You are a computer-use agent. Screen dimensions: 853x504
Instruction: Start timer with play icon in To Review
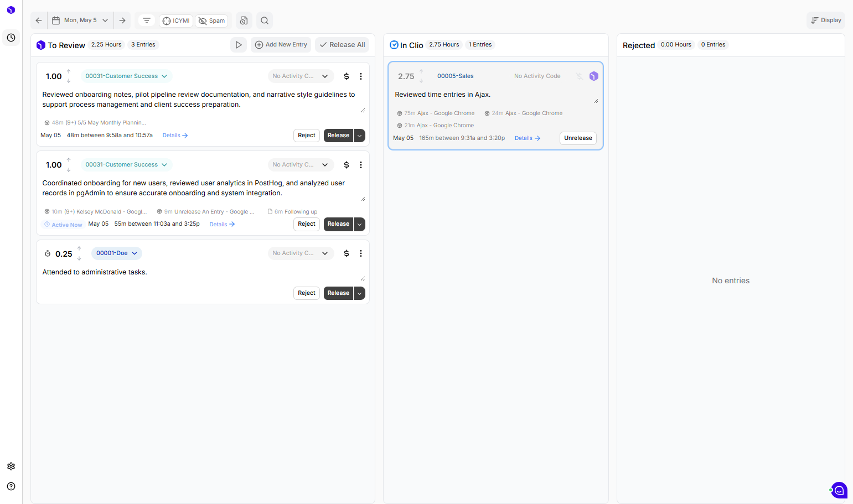coord(239,45)
